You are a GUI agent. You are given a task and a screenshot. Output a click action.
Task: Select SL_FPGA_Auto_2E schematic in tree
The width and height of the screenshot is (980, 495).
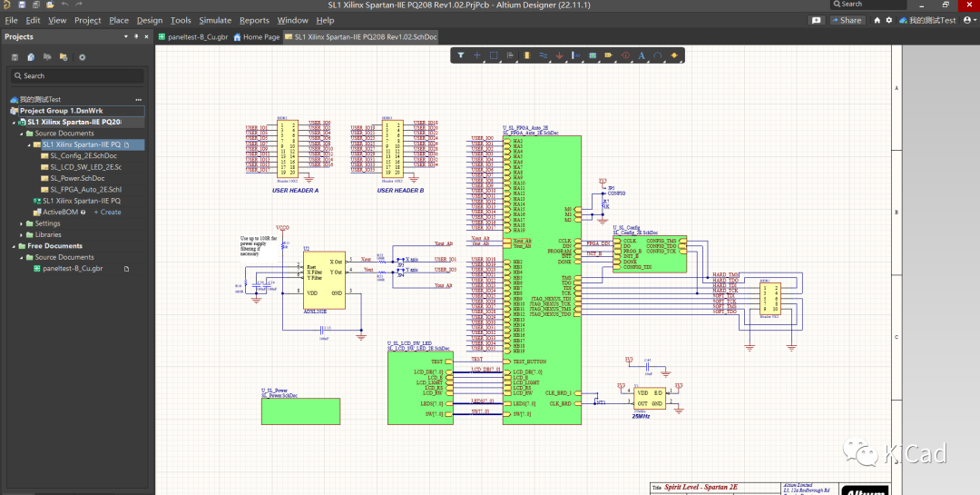pyautogui.click(x=82, y=190)
